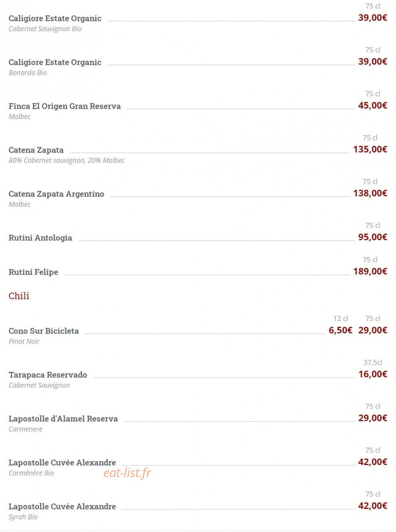Click the 135,00€ Catena Zapata price
396x532 pixels.
pyautogui.click(x=370, y=149)
